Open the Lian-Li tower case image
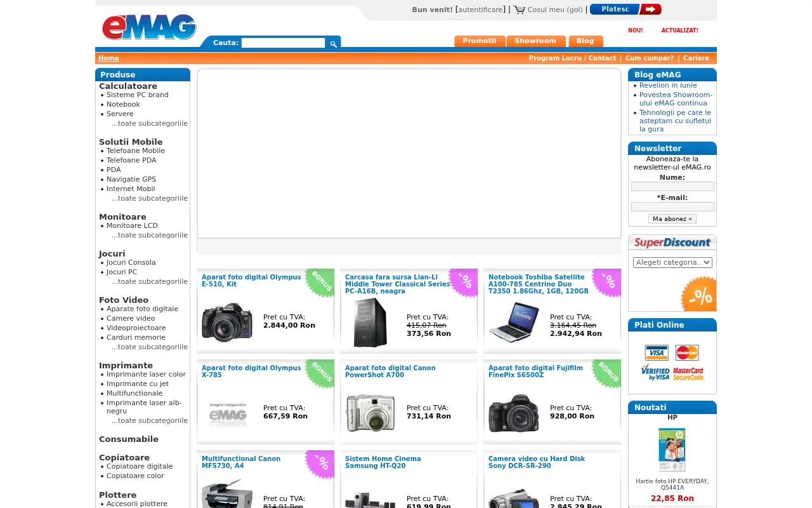Viewport: 812px width, 508px height. coord(370,323)
